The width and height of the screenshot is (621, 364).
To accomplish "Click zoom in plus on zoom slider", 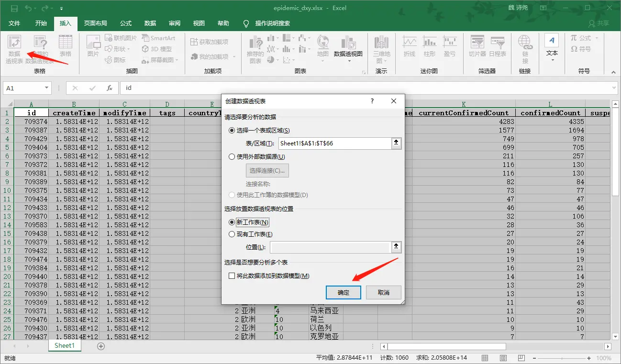I will click(x=589, y=358).
